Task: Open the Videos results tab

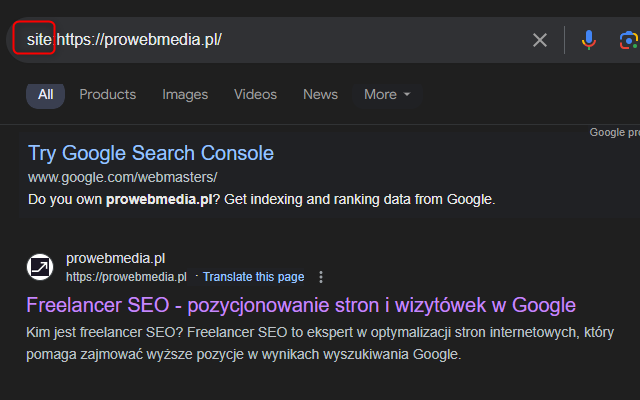Action: pos(255,95)
